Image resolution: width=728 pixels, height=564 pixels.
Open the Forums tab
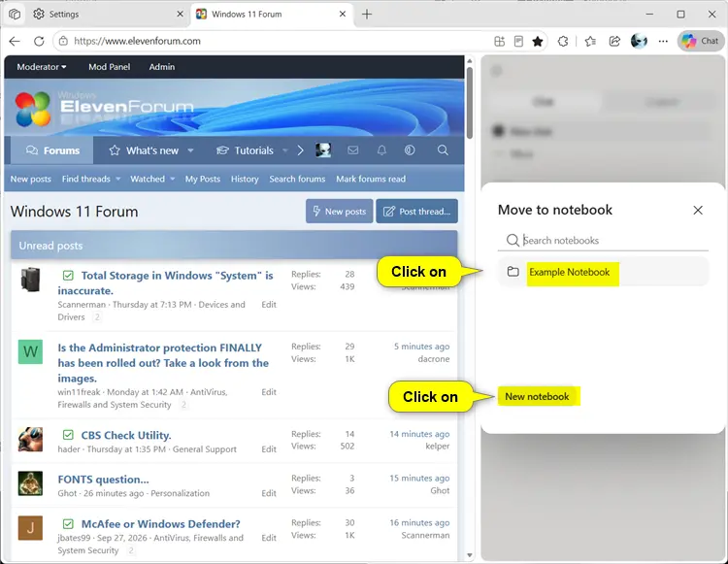[x=52, y=150]
